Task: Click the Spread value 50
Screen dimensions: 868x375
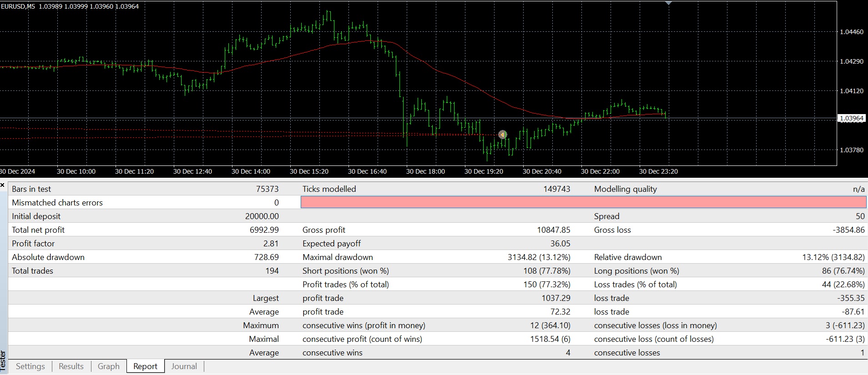Action: [x=860, y=216]
